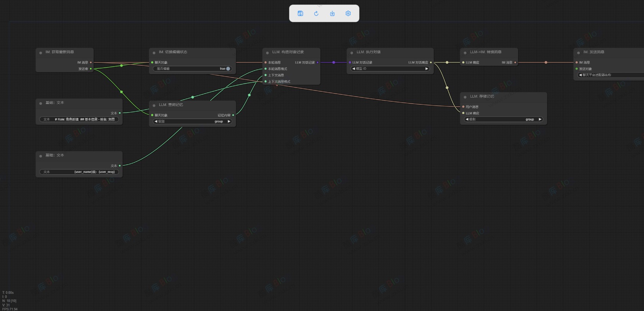Viewport: 644px width, 311px height.
Task: Open settings via the gear icon
Action: pos(348,13)
